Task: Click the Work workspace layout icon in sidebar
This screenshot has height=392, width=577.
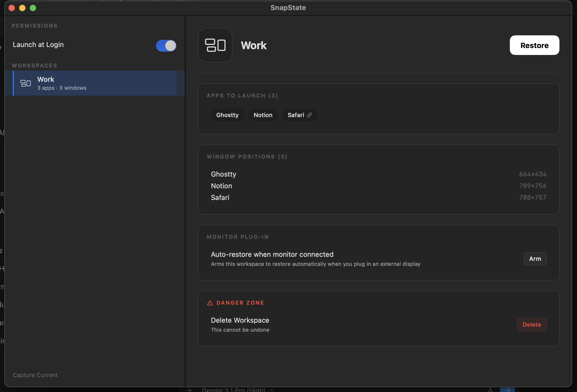Action: pos(26,83)
